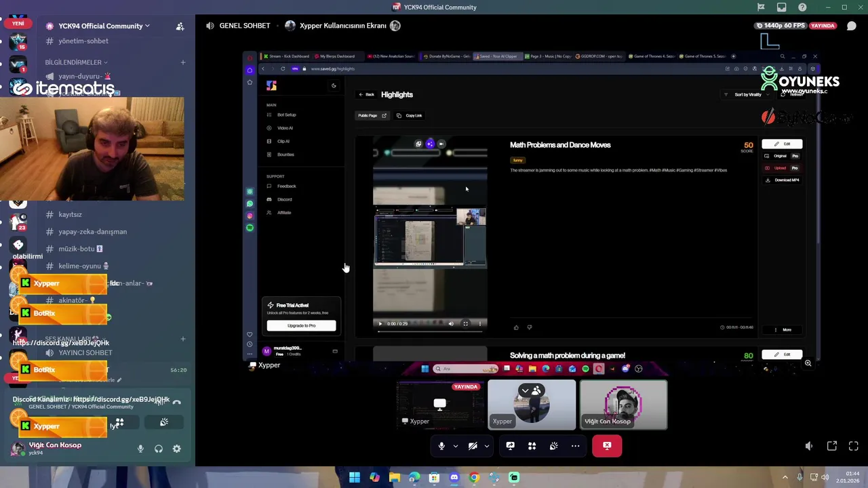Select Xypper stream thumbnail marked YAYINDA
This screenshot has width=868, height=488.
tap(439, 405)
